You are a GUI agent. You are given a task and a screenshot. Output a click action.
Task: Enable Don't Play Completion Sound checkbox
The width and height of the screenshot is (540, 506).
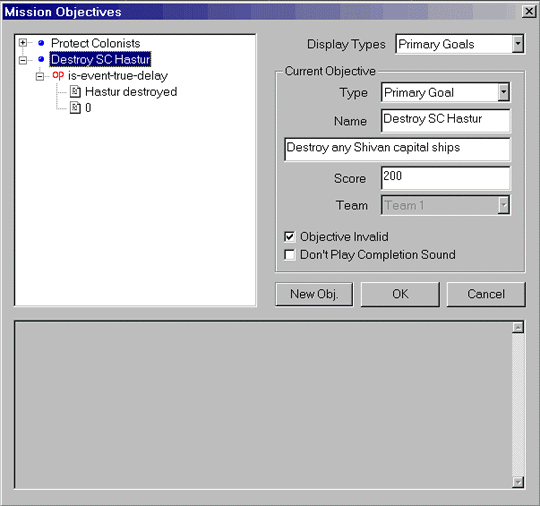pos(290,255)
